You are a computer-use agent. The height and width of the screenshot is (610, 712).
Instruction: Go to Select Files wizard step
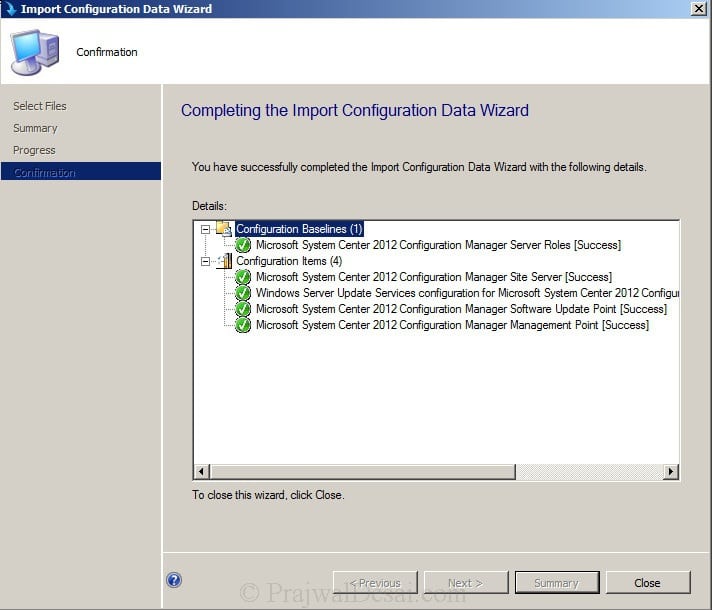tap(40, 106)
